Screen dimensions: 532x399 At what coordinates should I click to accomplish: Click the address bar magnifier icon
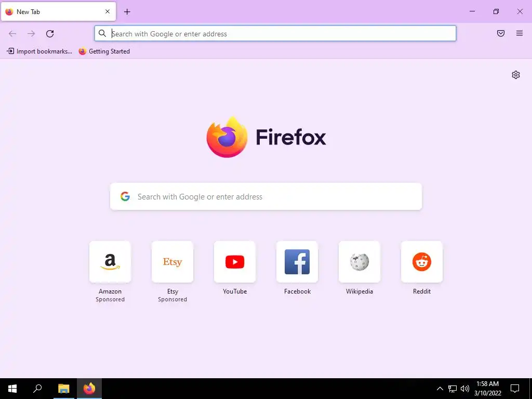102,33
